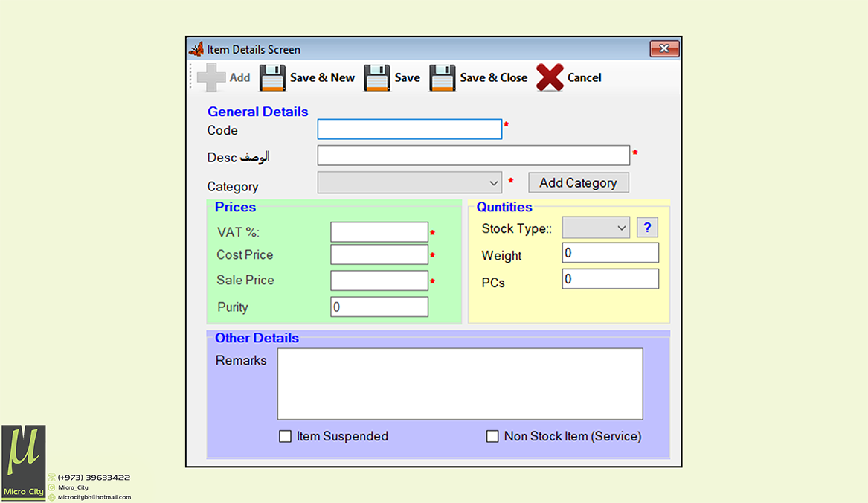Click the Save & New label
868x503 pixels.
click(x=322, y=77)
